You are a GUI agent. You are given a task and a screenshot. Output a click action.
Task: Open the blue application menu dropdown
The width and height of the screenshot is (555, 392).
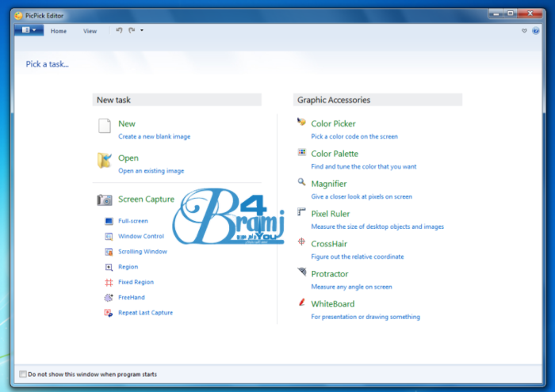29,30
